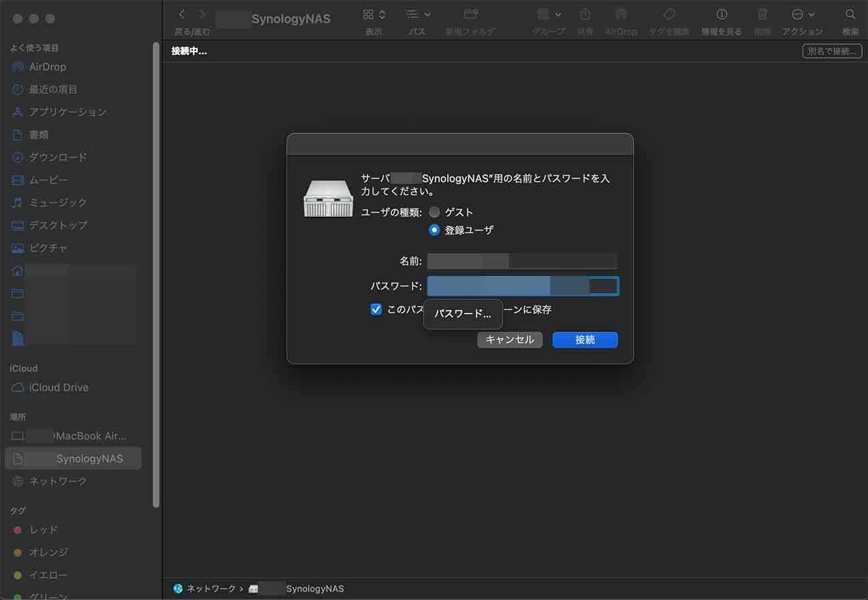Choose the 登録ユーザ radio button

tap(435, 230)
